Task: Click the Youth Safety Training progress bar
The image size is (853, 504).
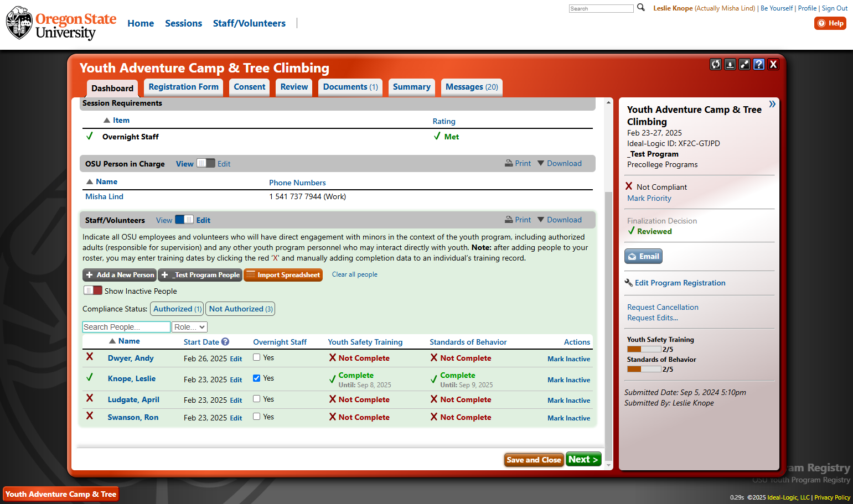Action: (644, 349)
